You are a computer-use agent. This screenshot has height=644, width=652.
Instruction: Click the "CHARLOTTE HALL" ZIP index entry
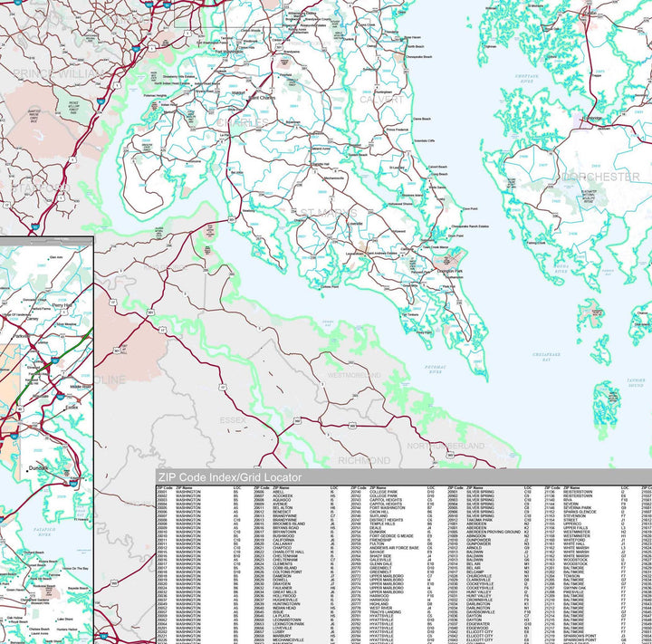288,552
